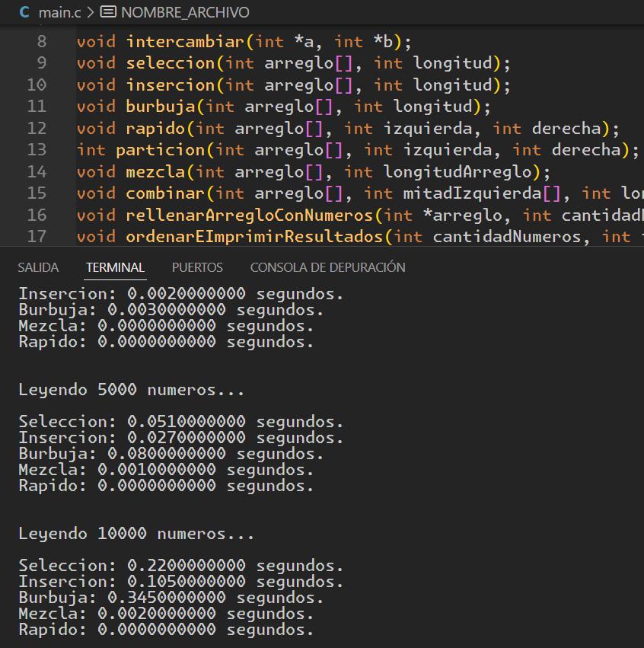Expand breadcrumb chevron after main.c
The width and height of the screenshot is (644, 648).
[x=91, y=12]
